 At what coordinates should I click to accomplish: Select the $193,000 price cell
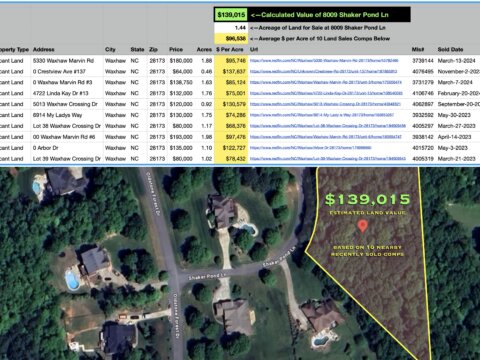(x=181, y=137)
